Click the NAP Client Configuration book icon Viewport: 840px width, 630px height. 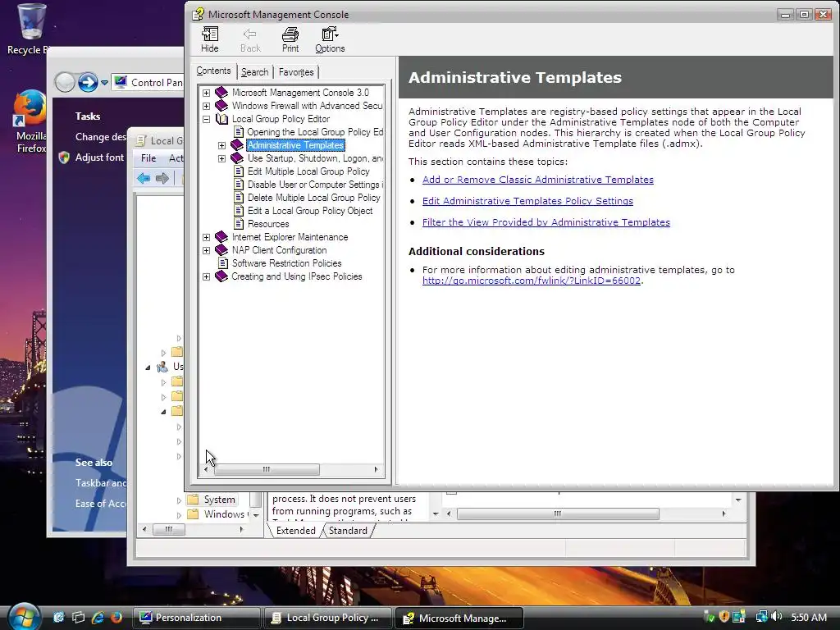[x=221, y=250]
